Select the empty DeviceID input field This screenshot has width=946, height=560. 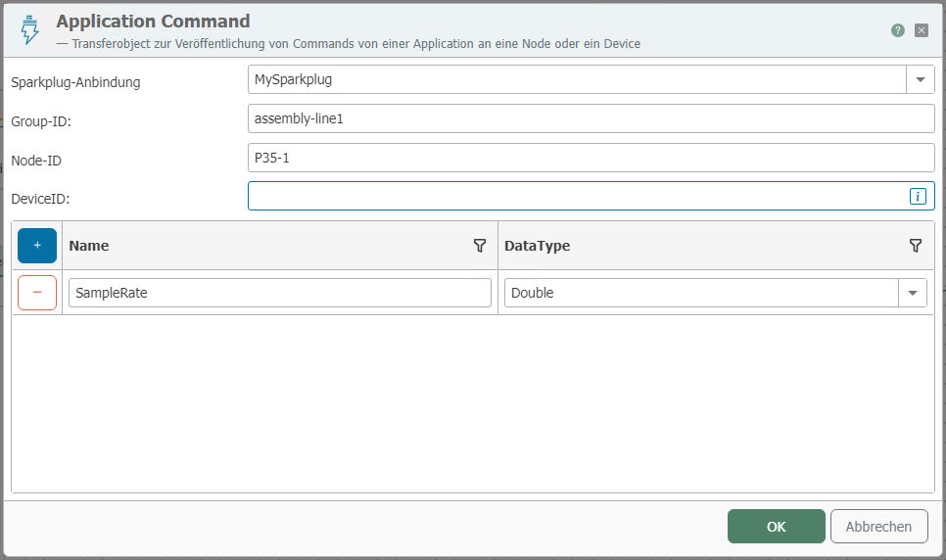point(576,197)
